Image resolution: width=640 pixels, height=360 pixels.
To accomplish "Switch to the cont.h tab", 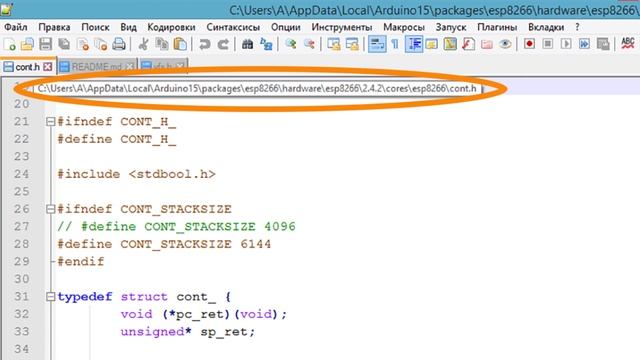I will [27, 67].
